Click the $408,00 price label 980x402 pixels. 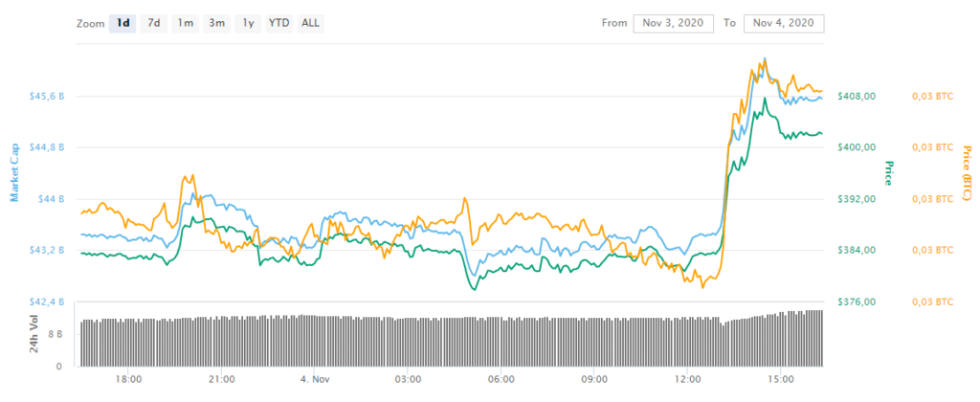pos(857,97)
